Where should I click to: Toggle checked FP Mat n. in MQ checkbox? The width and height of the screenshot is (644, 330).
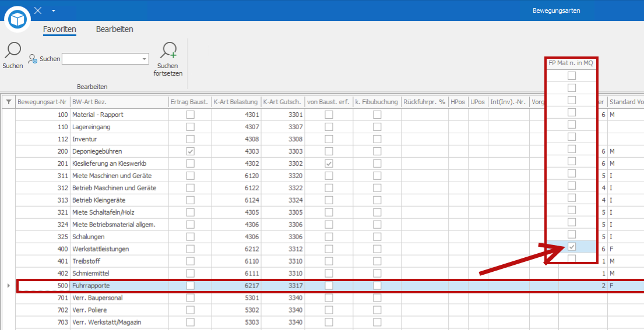point(572,247)
